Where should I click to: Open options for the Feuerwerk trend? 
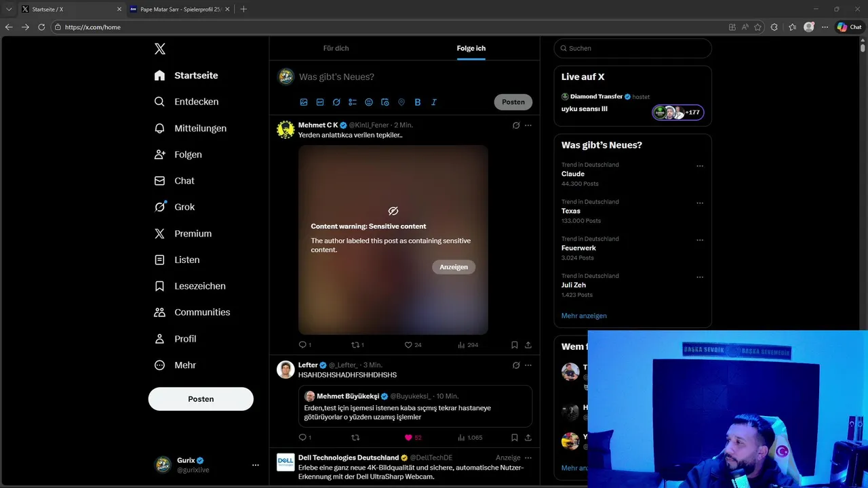pyautogui.click(x=700, y=240)
